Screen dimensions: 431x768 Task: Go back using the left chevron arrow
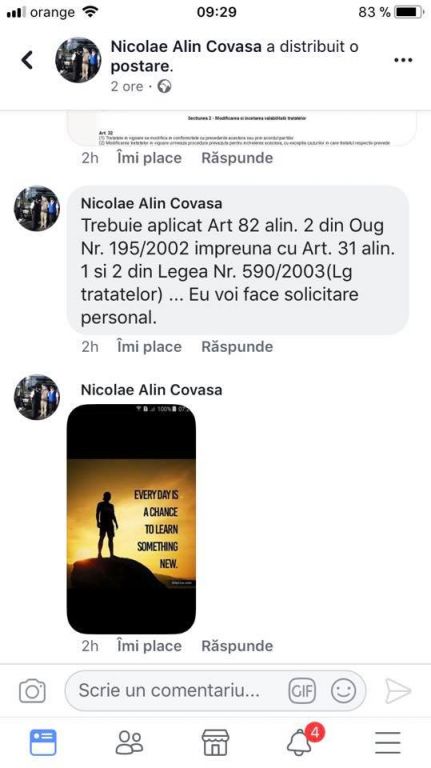(x=27, y=60)
